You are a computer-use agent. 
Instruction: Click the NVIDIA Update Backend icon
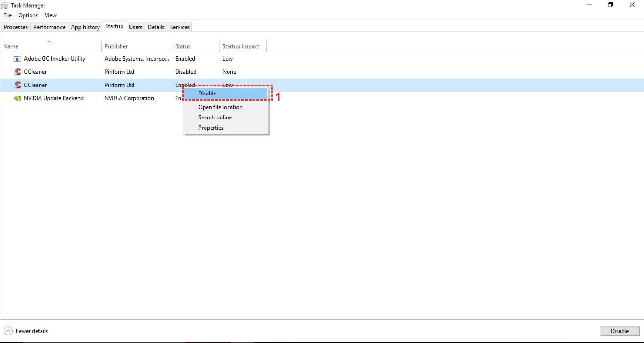17,98
